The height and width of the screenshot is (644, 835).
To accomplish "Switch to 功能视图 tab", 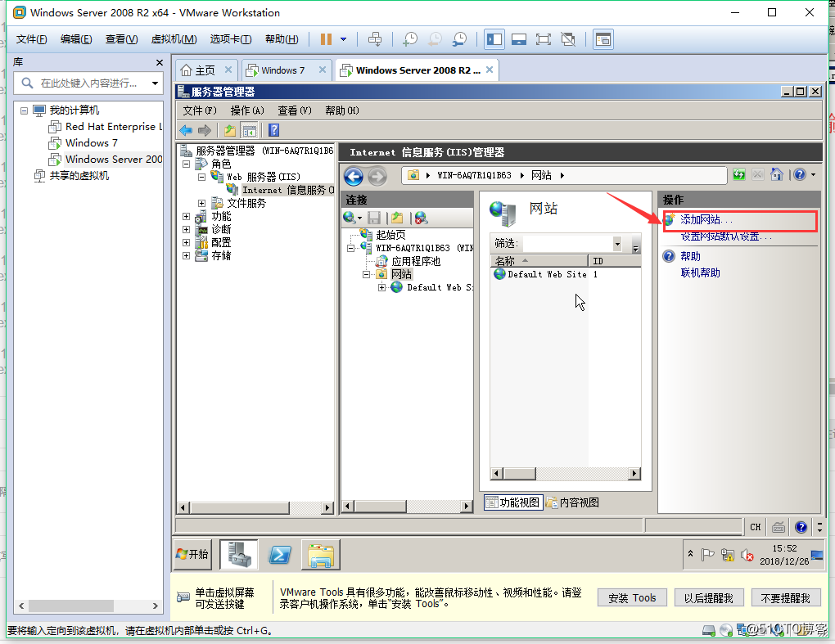I will click(x=513, y=502).
